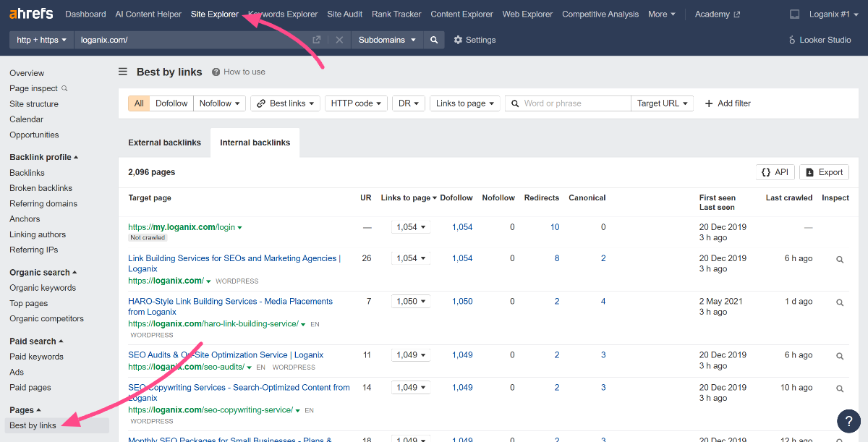This screenshot has width=868, height=442.
Task: Open Competitive Analysis
Action: pos(600,14)
